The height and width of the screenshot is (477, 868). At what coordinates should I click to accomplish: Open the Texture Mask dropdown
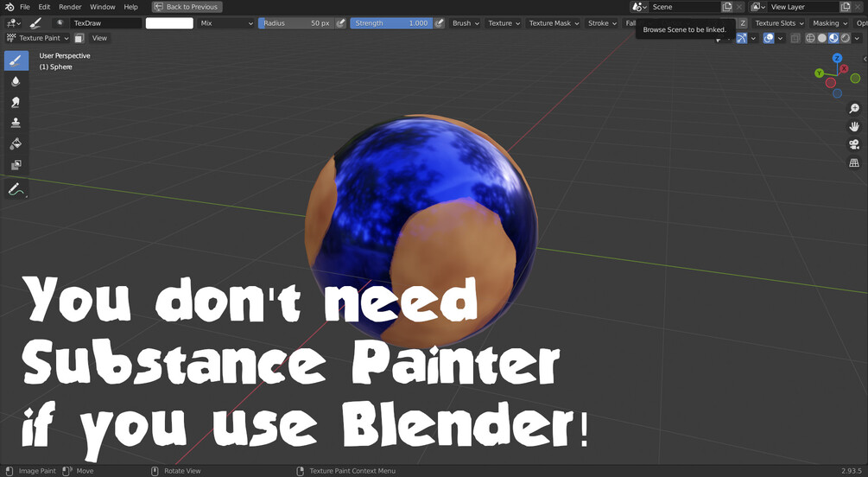pos(554,23)
